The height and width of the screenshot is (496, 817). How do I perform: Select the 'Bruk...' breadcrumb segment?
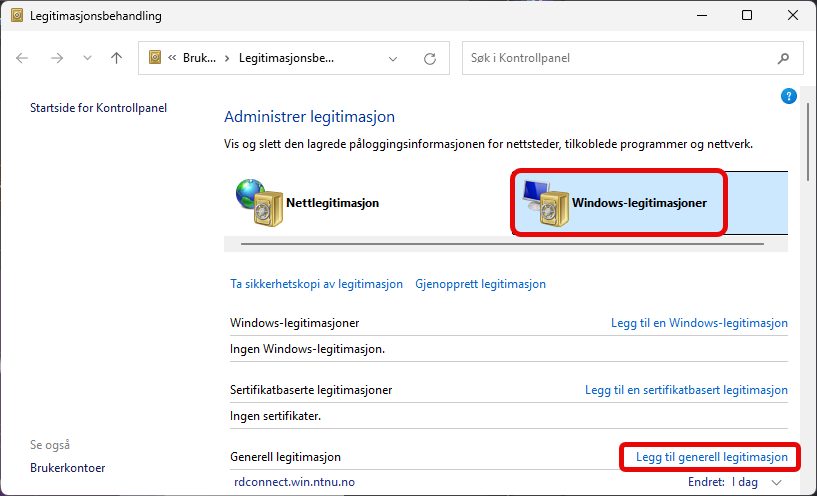tap(199, 58)
